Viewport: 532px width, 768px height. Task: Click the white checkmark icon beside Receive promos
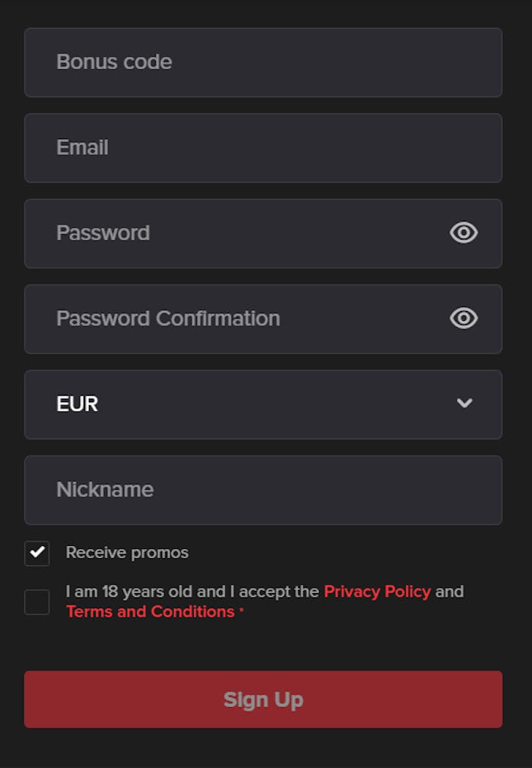pyautogui.click(x=37, y=553)
